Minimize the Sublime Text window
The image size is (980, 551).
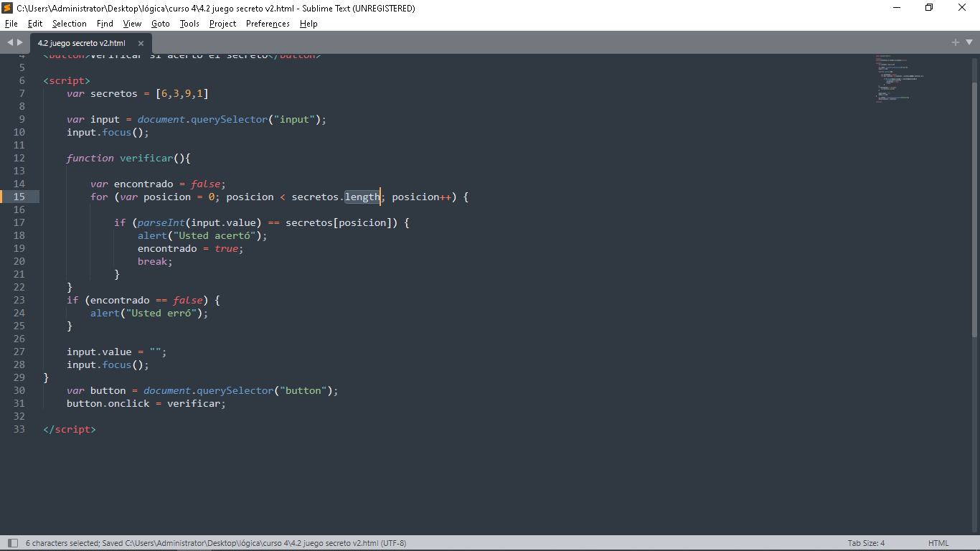tap(897, 8)
